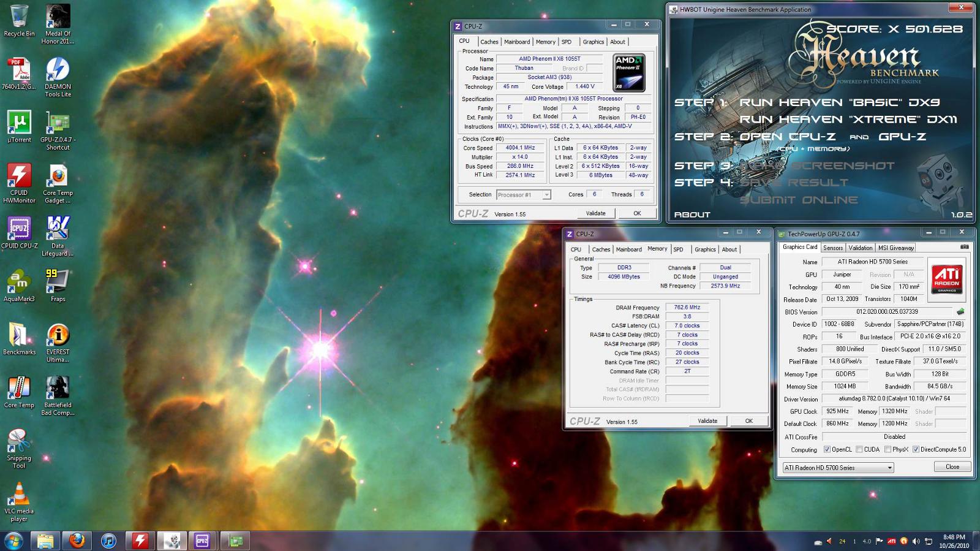Open CPUID CPU-Z desktop icon

click(x=19, y=232)
